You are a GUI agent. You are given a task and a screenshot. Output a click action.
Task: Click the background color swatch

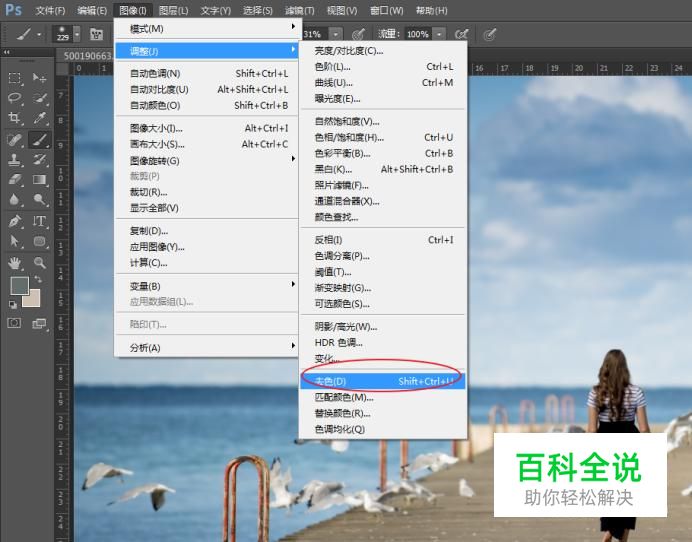click(x=34, y=301)
